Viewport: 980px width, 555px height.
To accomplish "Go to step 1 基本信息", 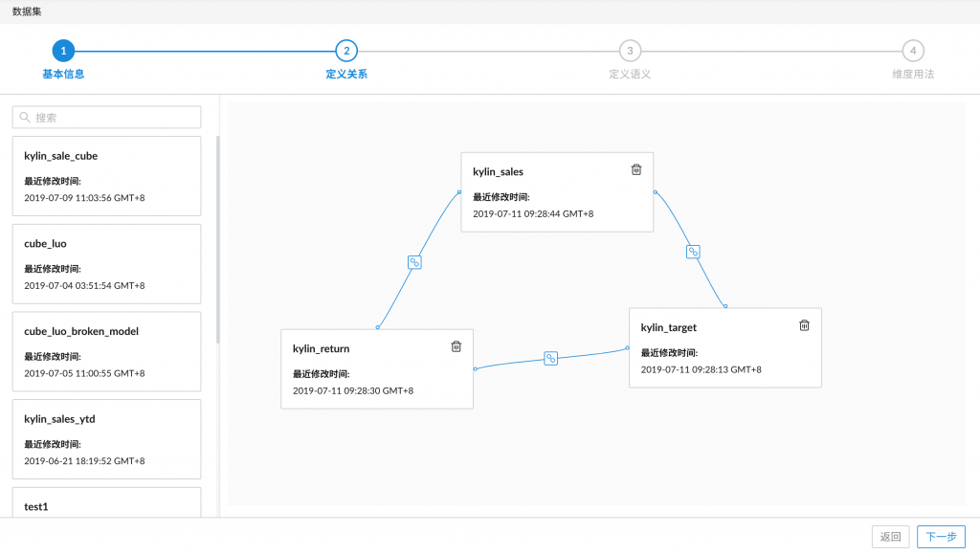I will [63, 51].
